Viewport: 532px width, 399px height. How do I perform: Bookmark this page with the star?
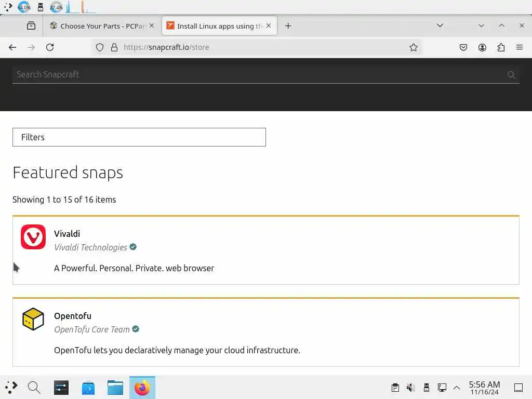(x=413, y=47)
